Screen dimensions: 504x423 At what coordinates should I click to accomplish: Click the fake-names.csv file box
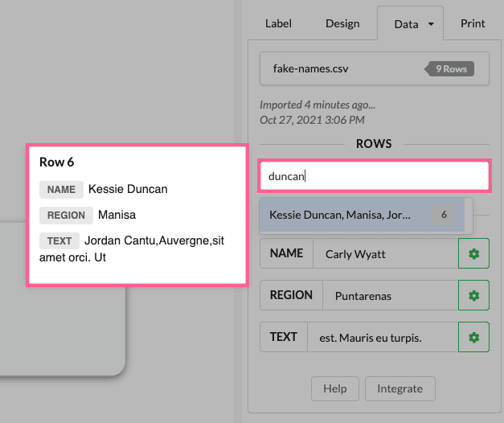point(375,68)
